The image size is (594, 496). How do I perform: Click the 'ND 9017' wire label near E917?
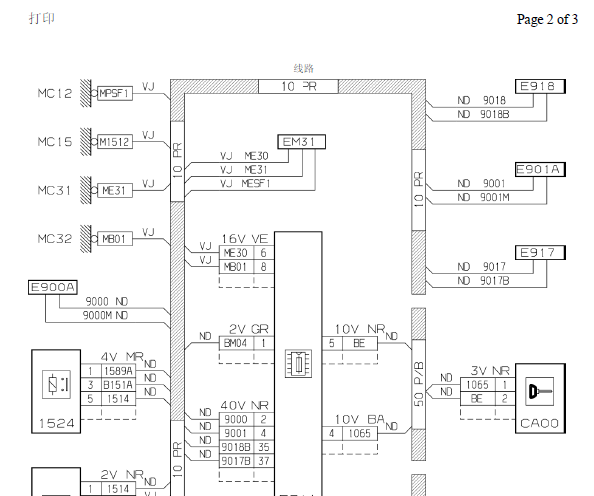[x=481, y=267]
